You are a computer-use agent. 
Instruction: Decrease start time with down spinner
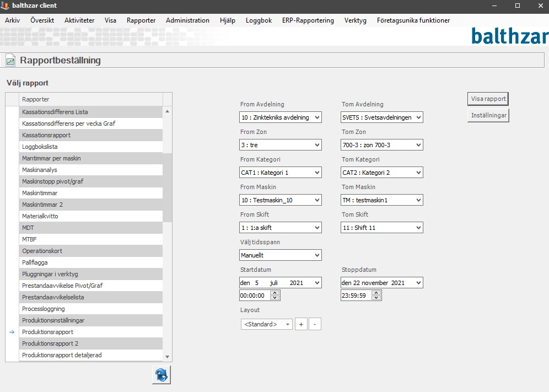point(275,298)
